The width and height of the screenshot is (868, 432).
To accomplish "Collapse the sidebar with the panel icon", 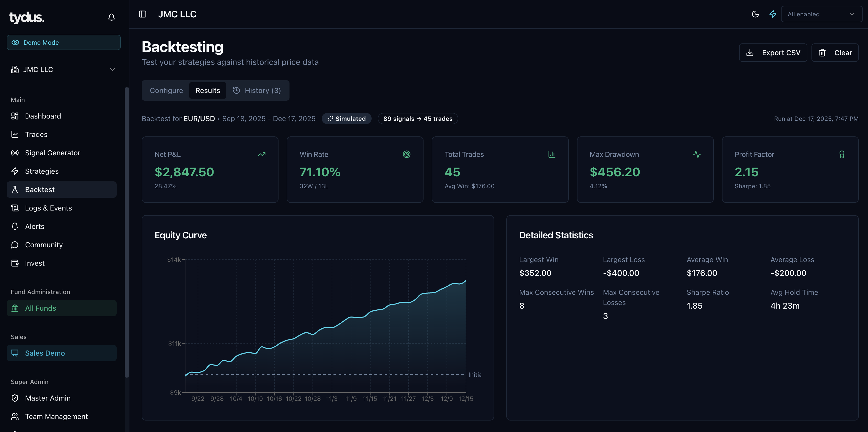I will point(143,14).
